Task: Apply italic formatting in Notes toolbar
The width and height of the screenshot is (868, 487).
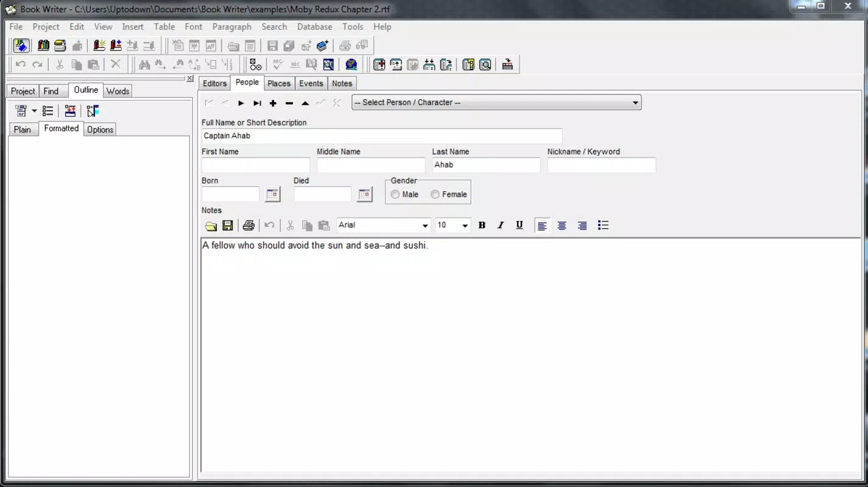Action: pos(501,225)
